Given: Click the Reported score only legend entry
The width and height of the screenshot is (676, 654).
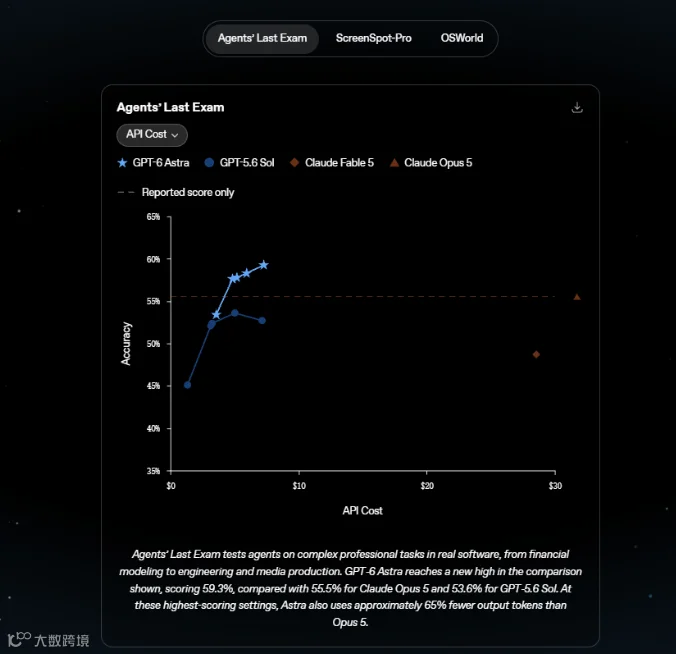Looking at the screenshot, I should (x=176, y=192).
